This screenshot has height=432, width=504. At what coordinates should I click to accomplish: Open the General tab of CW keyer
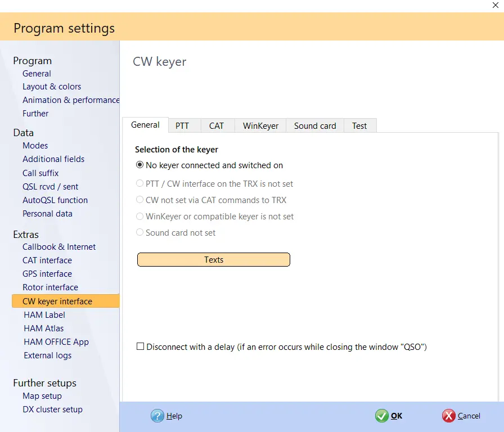(145, 125)
